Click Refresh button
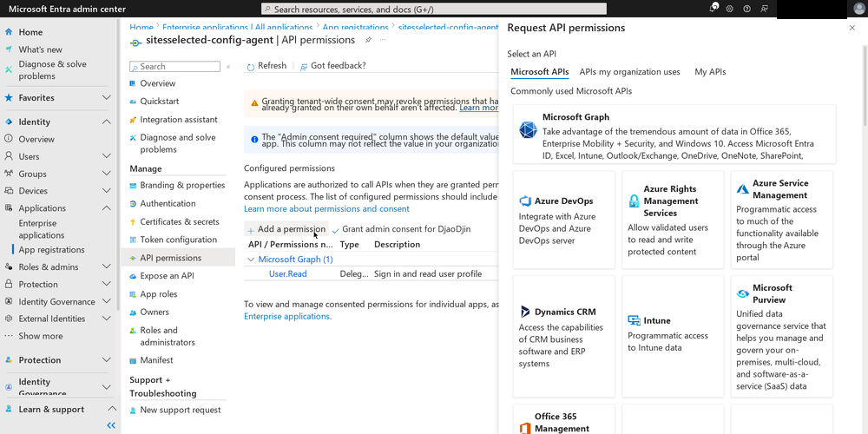This screenshot has width=868, height=434. (x=266, y=66)
